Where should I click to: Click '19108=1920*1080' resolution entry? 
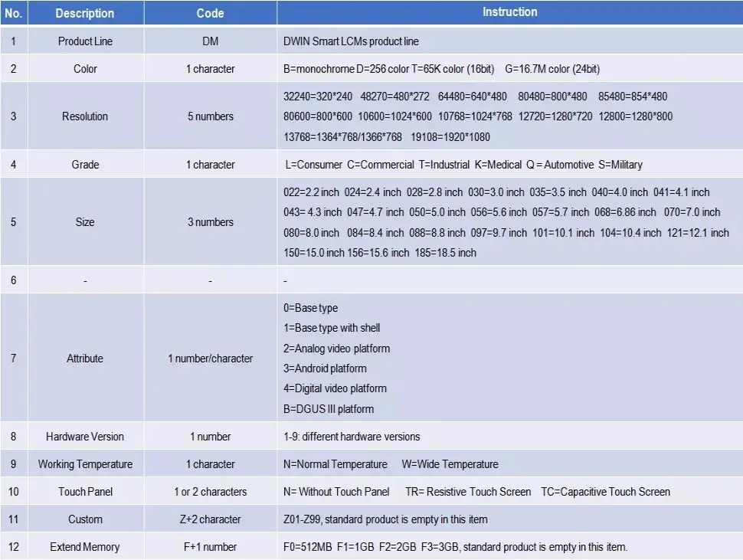tap(450, 137)
